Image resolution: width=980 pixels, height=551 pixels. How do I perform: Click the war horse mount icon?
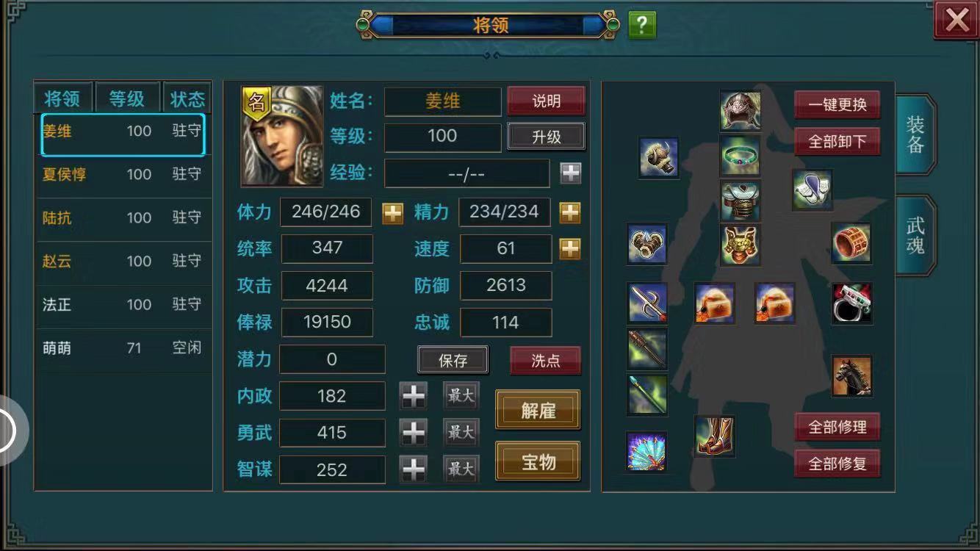pyautogui.click(x=852, y=376)
